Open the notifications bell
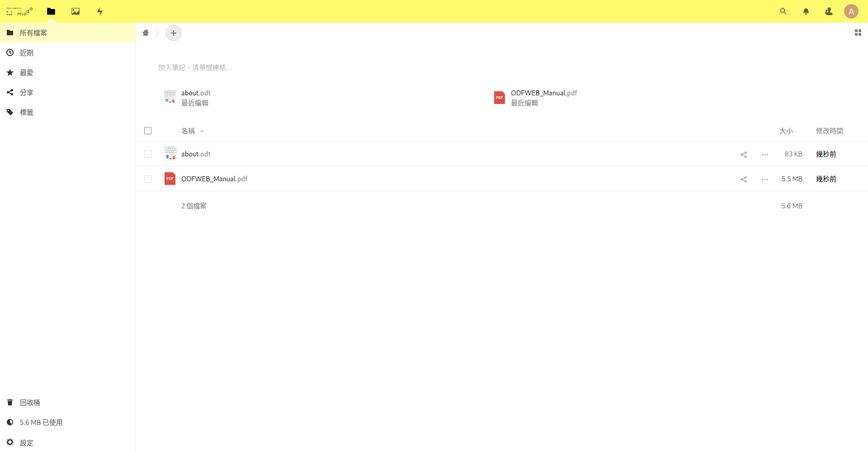 (806, 11)
